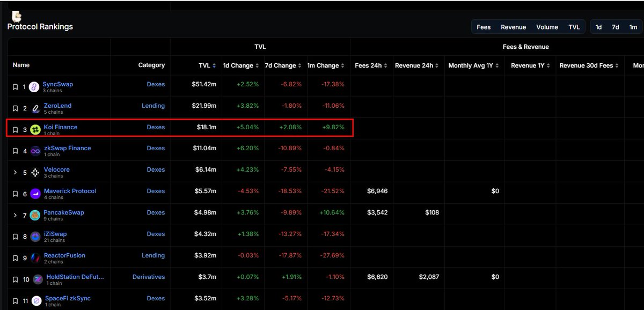Image resolution: width=644 pixels, height=310 pixels.
Task: Click the SyncSwap logo icon
Action: coord(34,87)
